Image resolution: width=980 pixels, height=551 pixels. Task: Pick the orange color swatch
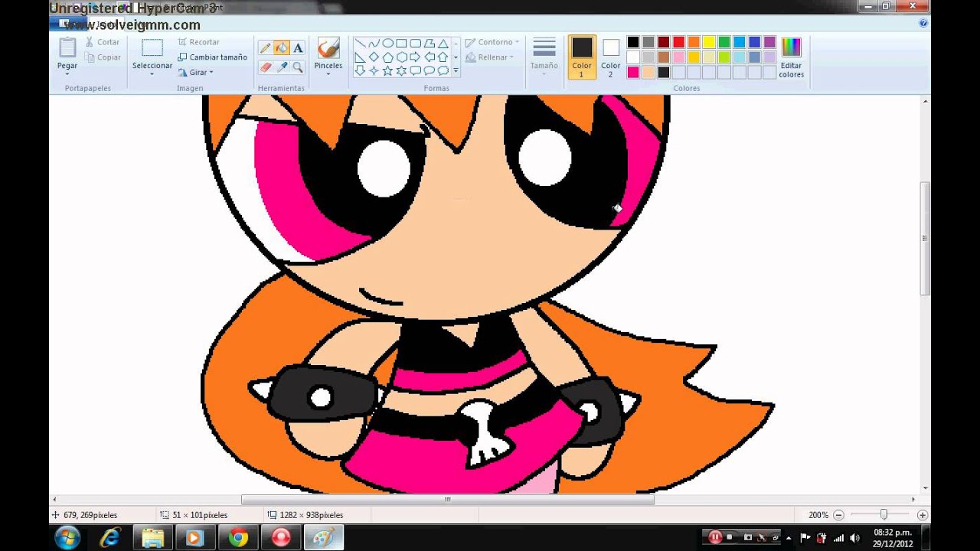(694, 42)
